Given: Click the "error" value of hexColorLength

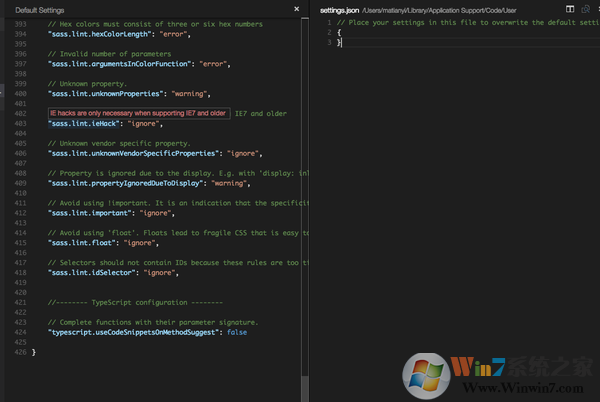Looking at the screenshot, I should point(173,34).
